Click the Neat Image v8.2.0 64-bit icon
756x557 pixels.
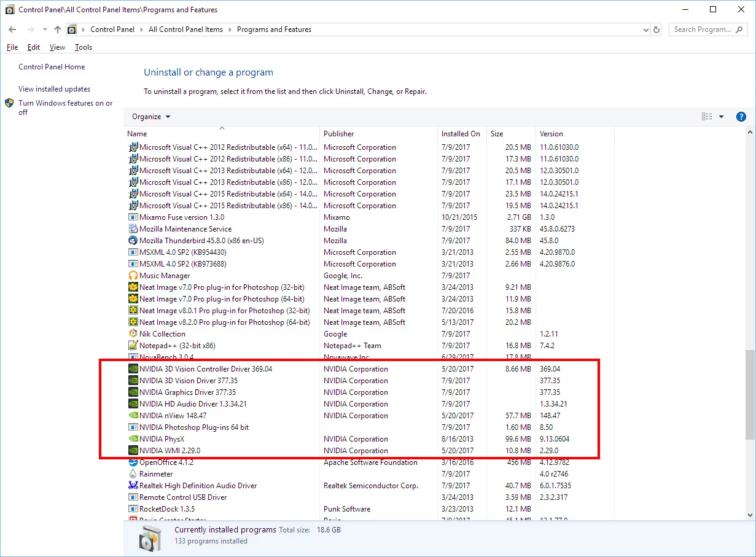click(x=133, y=322)
